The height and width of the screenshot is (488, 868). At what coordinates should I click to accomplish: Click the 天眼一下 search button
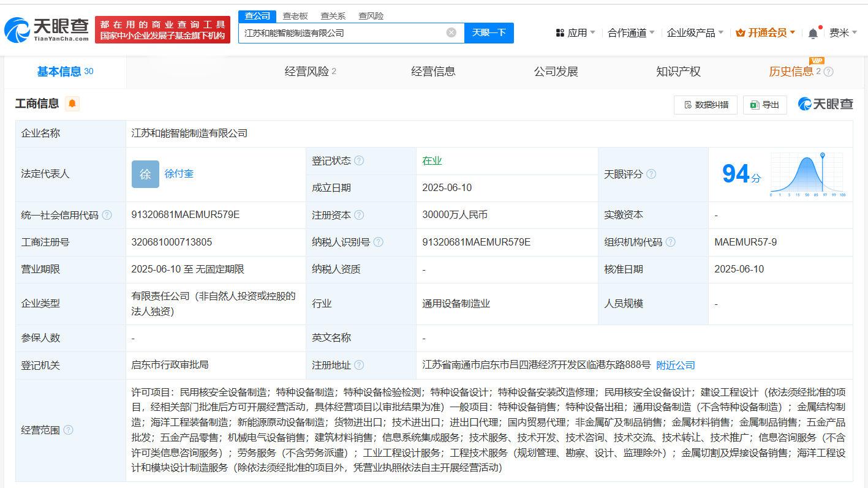coord(489,32)
